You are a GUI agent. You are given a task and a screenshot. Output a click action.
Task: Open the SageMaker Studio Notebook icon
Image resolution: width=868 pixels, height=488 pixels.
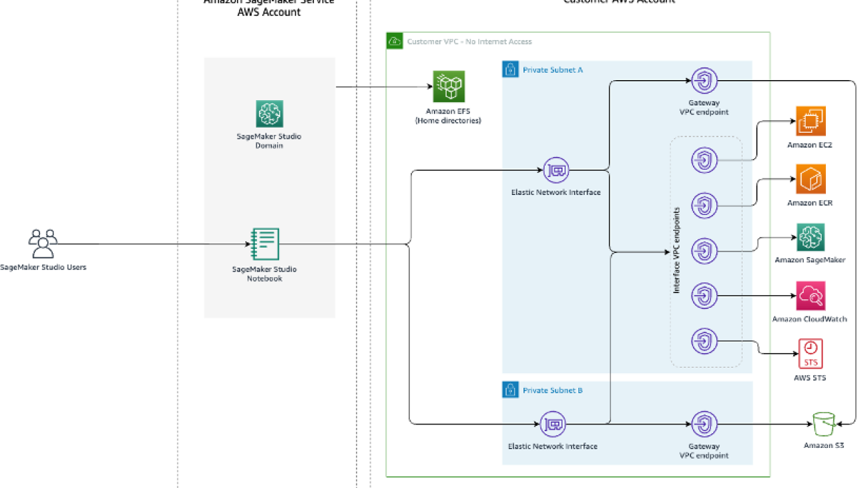265,244
